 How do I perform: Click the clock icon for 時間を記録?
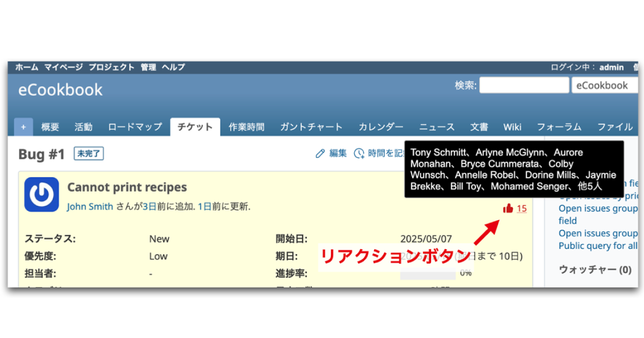(359, 153)
